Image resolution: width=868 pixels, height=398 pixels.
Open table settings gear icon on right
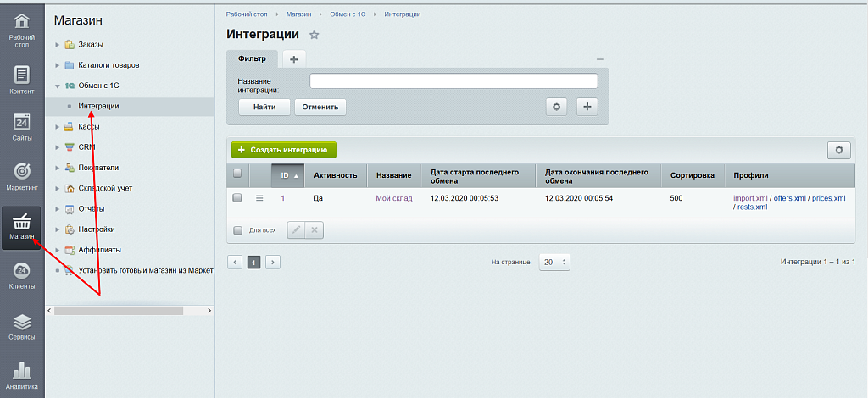[838, 150]
